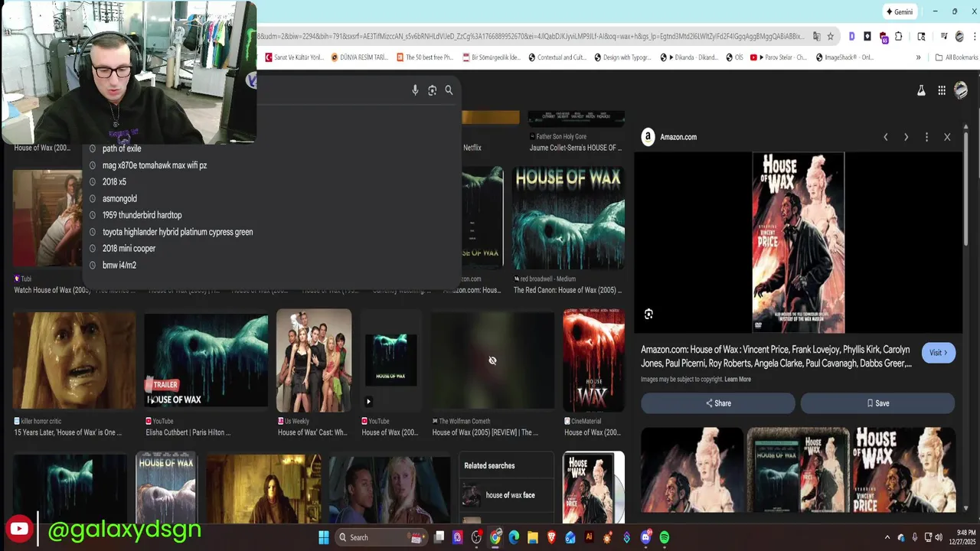Show previous image in preview panel
This screenshot has width=980, height=551.
[x=886, y=137]
